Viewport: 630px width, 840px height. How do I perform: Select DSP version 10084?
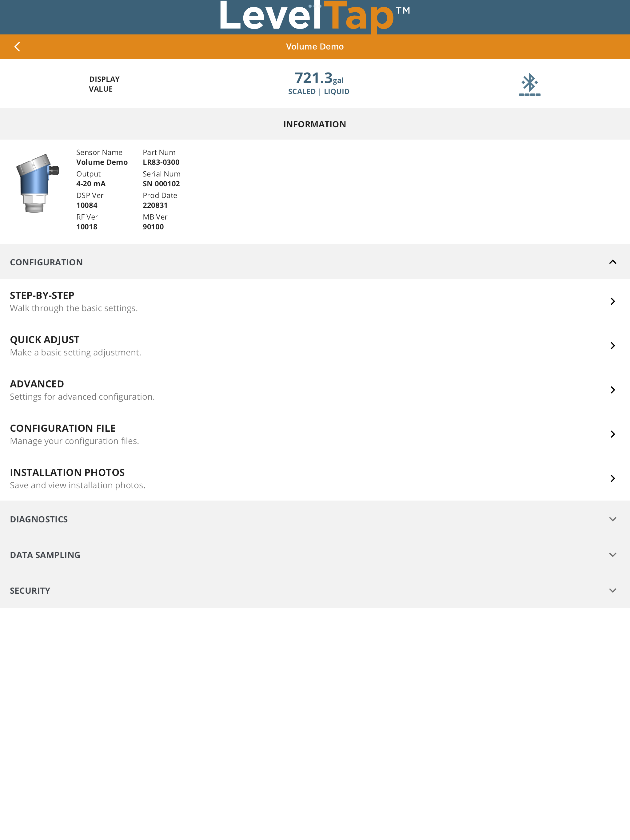coord(87,205)
